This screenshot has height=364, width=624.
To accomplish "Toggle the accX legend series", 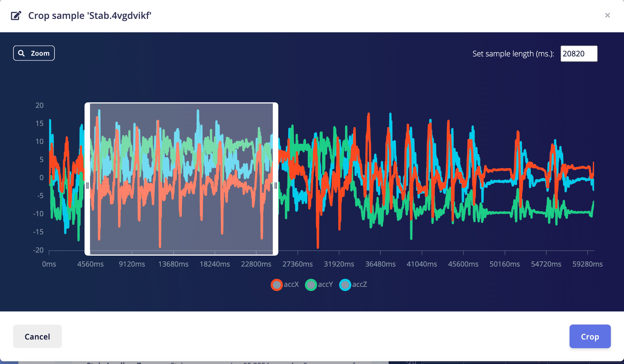I will pos(285,285).
